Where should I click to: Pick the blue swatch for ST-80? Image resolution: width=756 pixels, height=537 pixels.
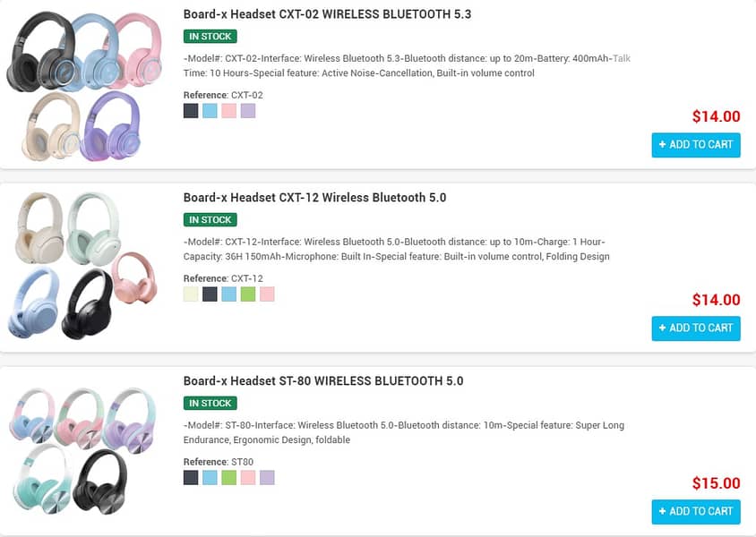(x=210, y=478)
